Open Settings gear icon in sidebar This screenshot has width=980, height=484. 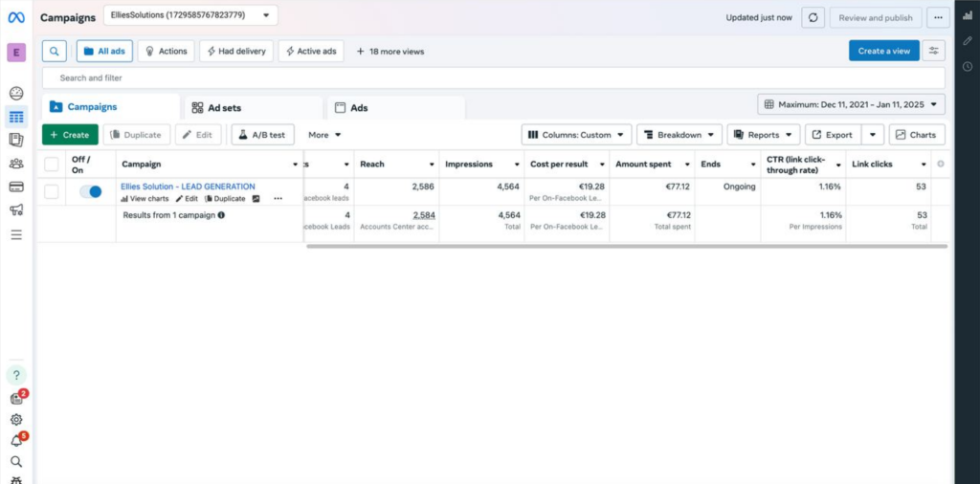(16, 420)
